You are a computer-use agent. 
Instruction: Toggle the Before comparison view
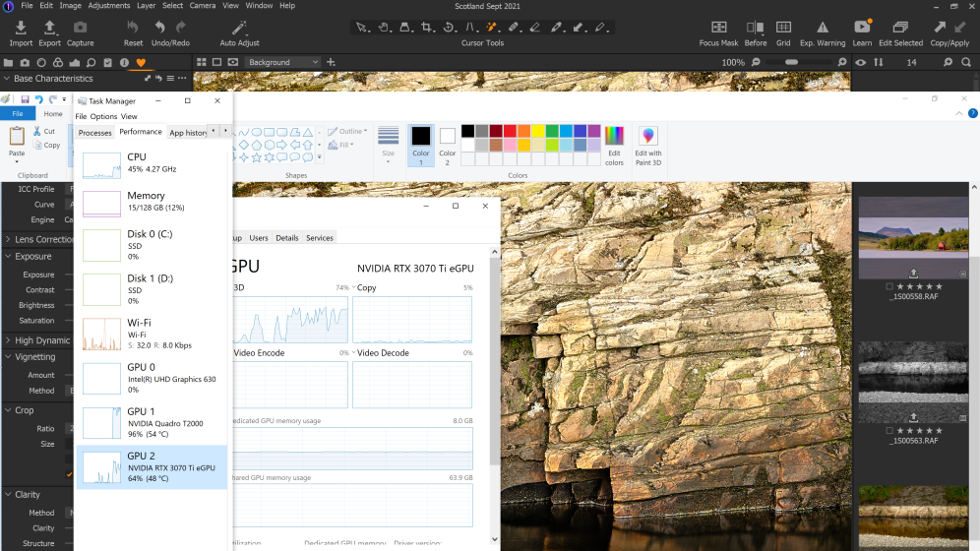coord(755,28)
